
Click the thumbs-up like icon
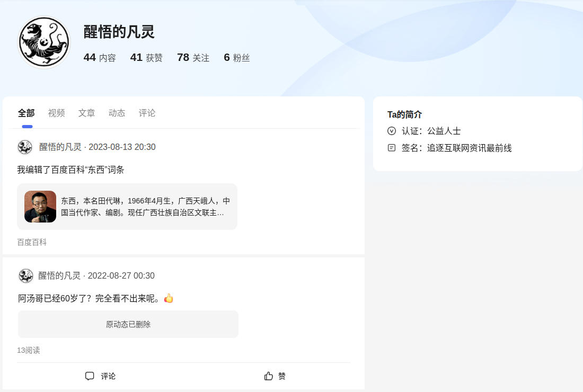coord(269,376)
